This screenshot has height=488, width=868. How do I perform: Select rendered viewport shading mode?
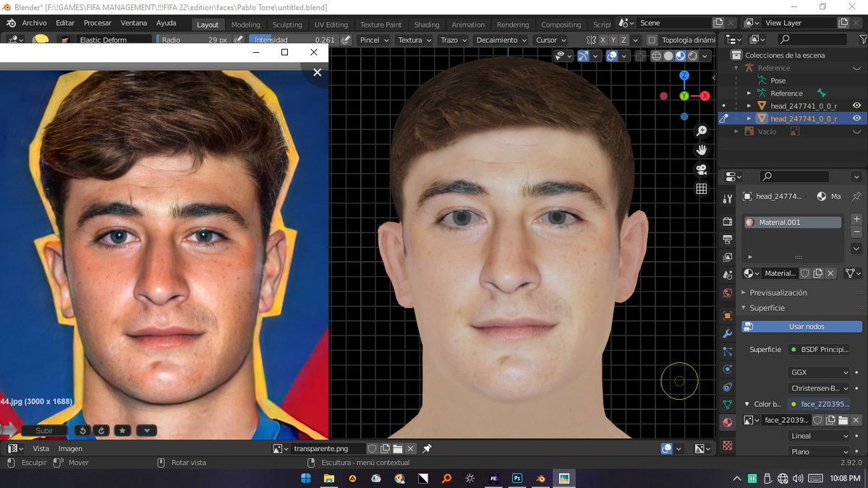(693, 56)
